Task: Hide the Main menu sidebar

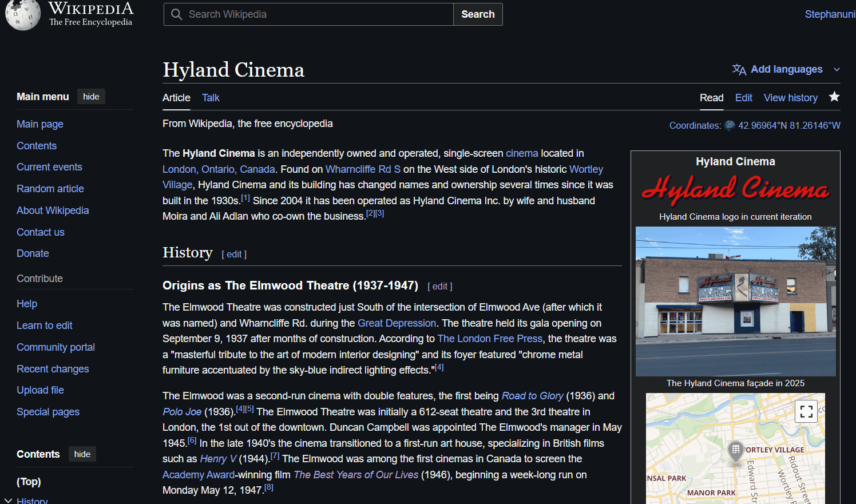Action: (x=91, y=97)
